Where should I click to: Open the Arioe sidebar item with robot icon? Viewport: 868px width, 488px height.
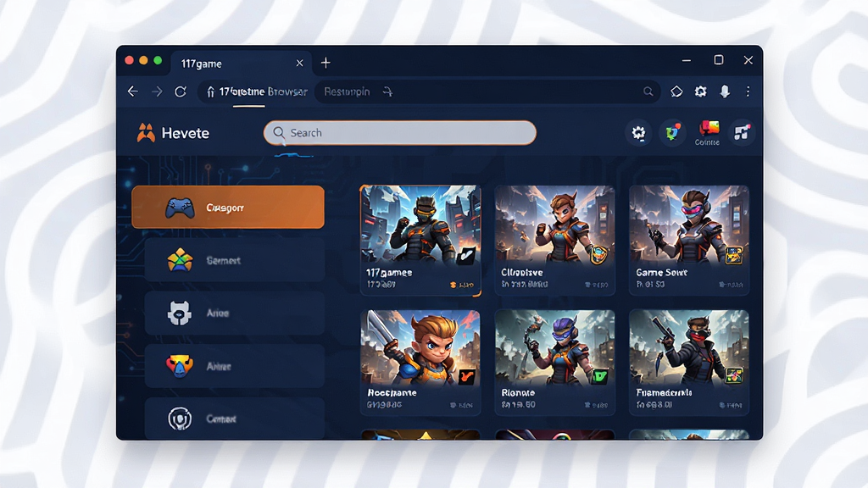point(234,313)
